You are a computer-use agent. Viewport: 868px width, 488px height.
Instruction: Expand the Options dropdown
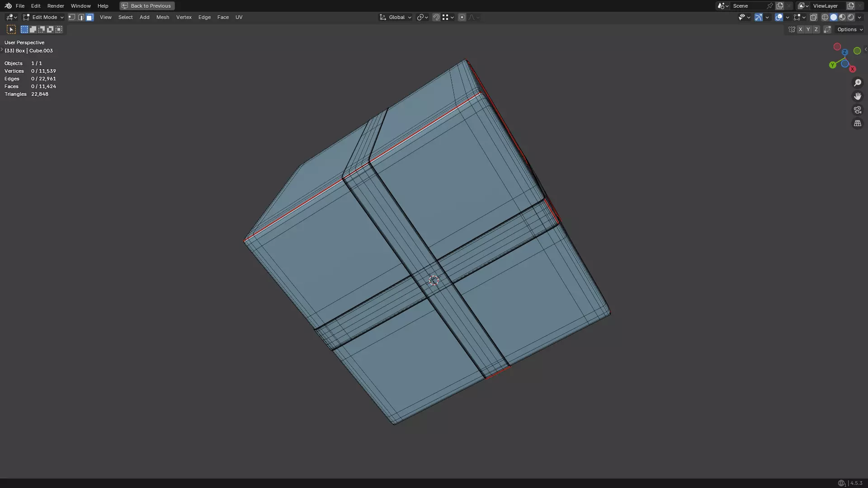849,29
